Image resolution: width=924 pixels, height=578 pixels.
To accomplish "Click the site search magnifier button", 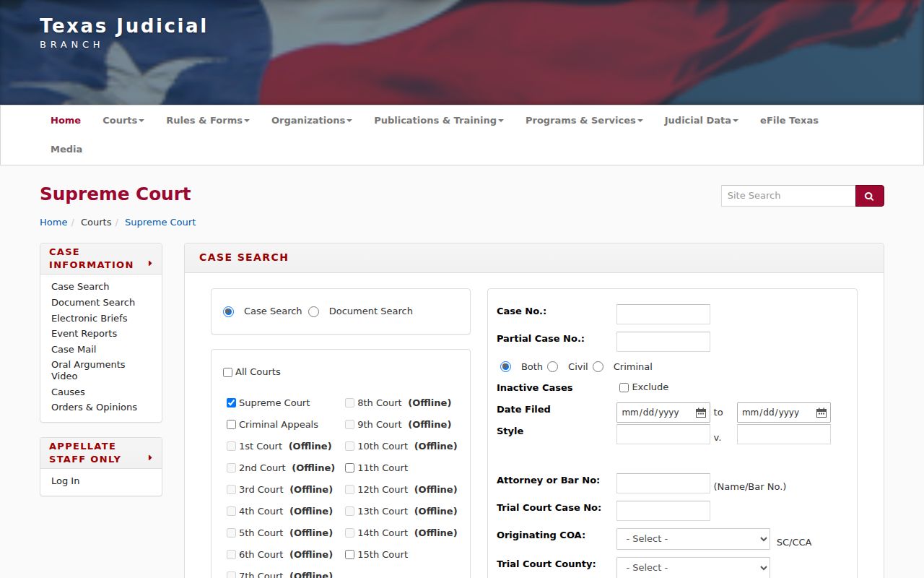I will 869,196.
